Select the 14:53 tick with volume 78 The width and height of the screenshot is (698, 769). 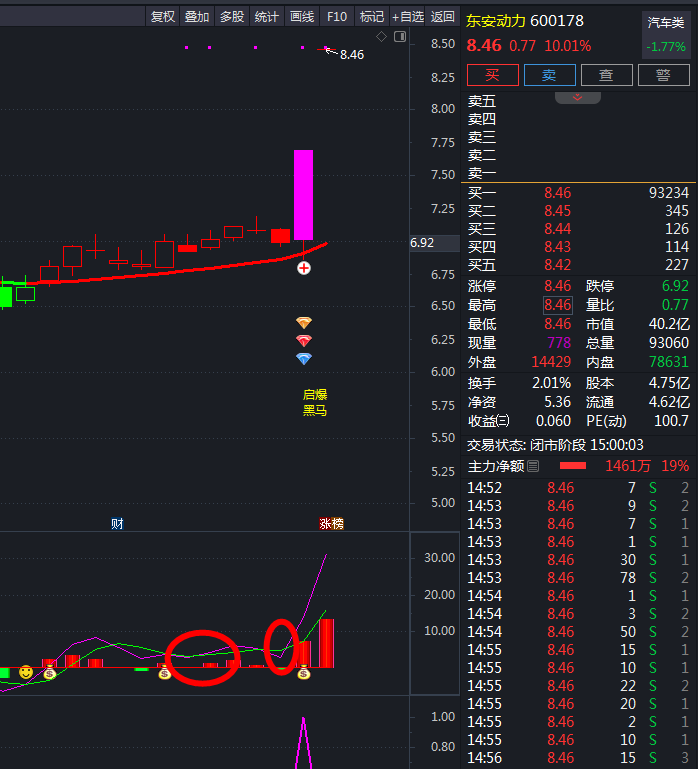point(578,578)
